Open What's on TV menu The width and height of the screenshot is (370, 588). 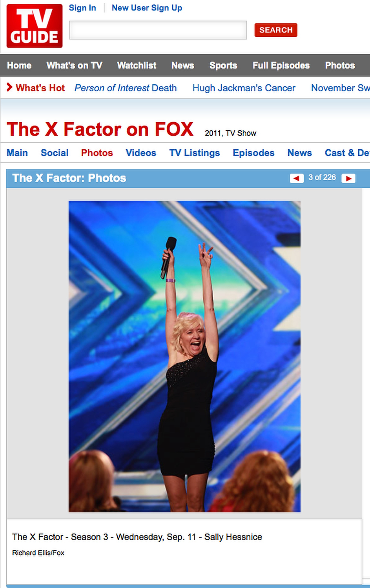click(x=75, y=65)
